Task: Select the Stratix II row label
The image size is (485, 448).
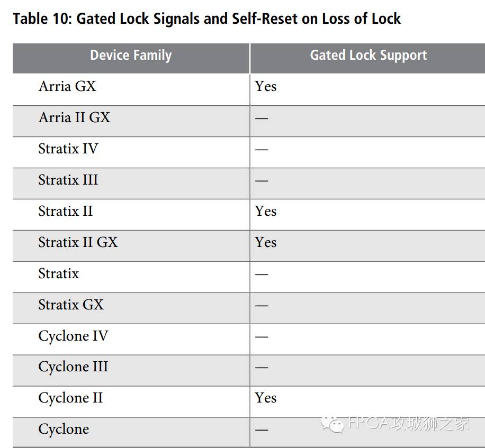Action: tap(66, 211)
